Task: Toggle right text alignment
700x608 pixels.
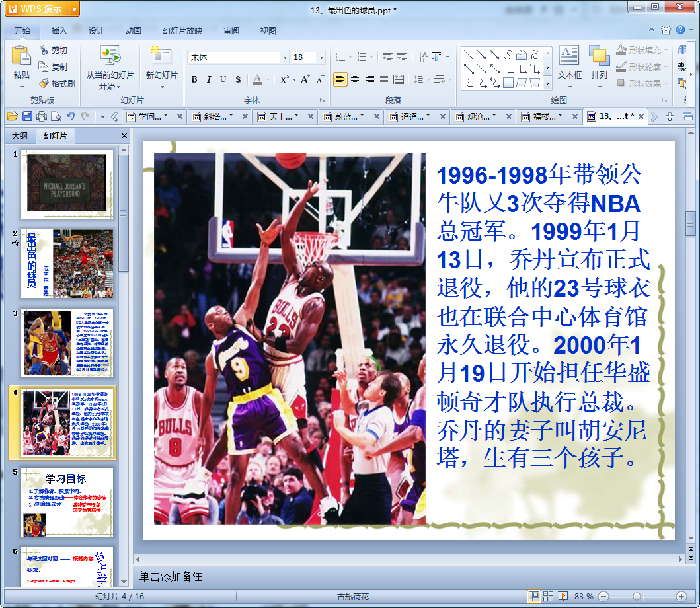Action: pos(369,79)
